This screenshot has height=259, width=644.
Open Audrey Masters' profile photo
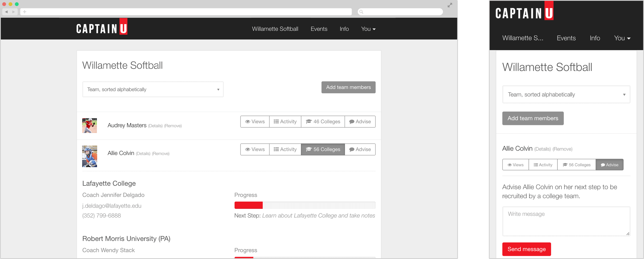click(89, 125)
